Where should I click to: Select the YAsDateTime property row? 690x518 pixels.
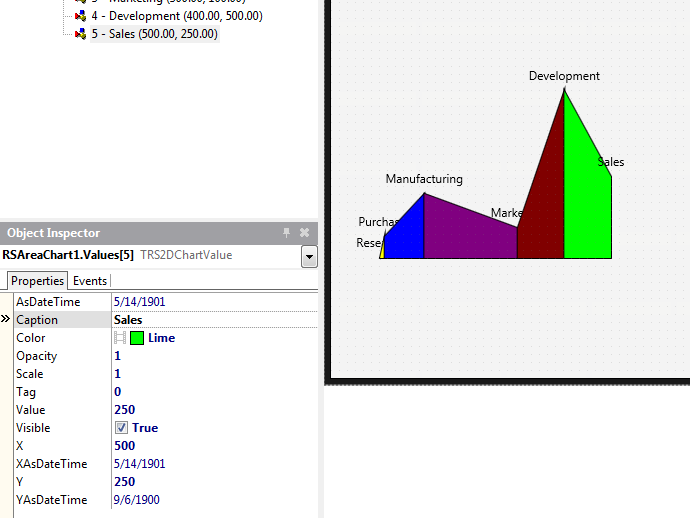coord(58,500)
